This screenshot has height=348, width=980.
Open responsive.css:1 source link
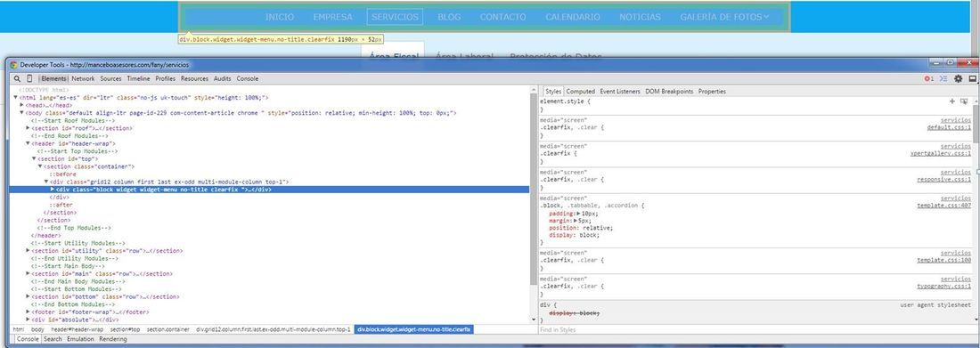tap(943, 179)
